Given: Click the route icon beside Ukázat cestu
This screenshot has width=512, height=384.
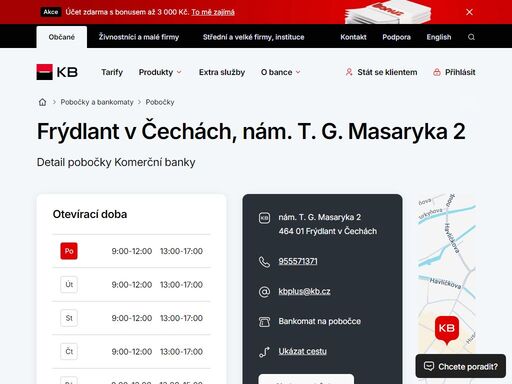Looking at the screenshot, I should click(264, 352).
